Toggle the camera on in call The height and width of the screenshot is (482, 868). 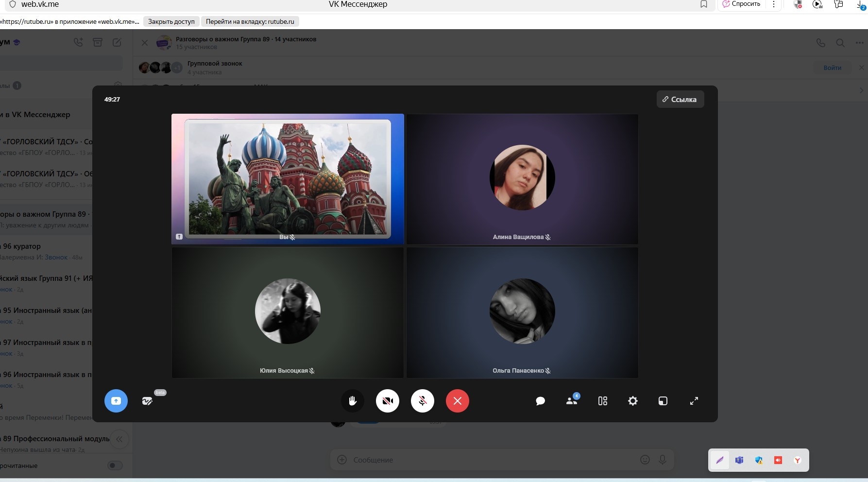click(388, 401)
